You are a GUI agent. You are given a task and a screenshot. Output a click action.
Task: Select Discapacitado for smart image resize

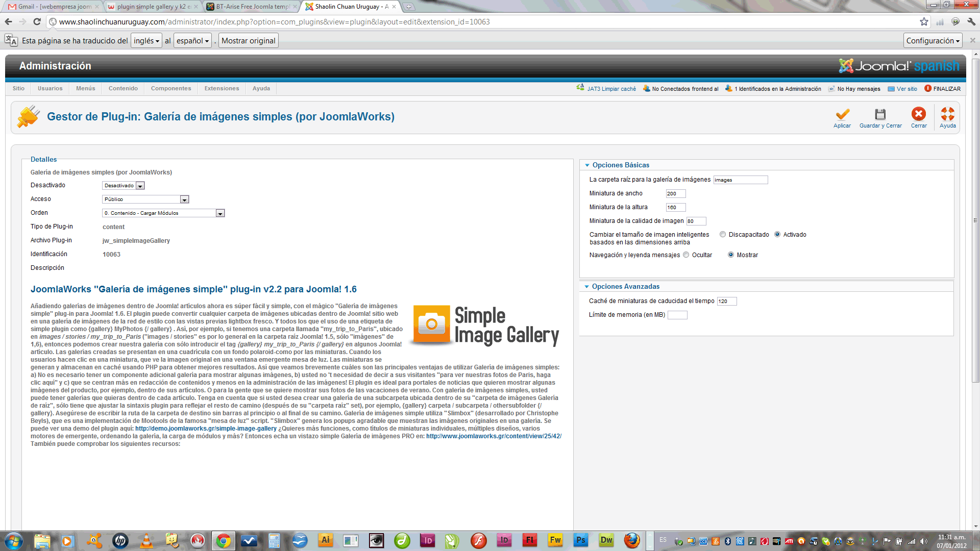coord(723,235)
